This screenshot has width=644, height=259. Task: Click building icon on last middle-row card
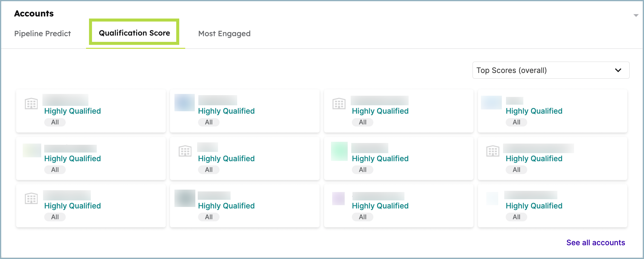pyautogui.click(x=493, y=151)
